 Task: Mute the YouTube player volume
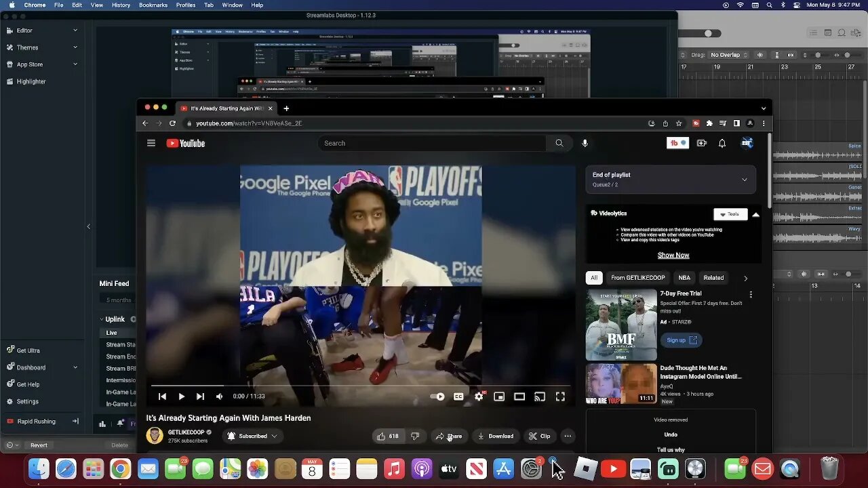pos(219,396)
